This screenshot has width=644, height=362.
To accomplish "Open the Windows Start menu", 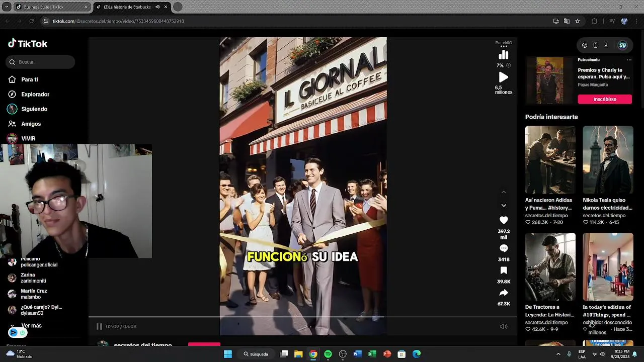I will pyautogui.click(x=228, y=354).
